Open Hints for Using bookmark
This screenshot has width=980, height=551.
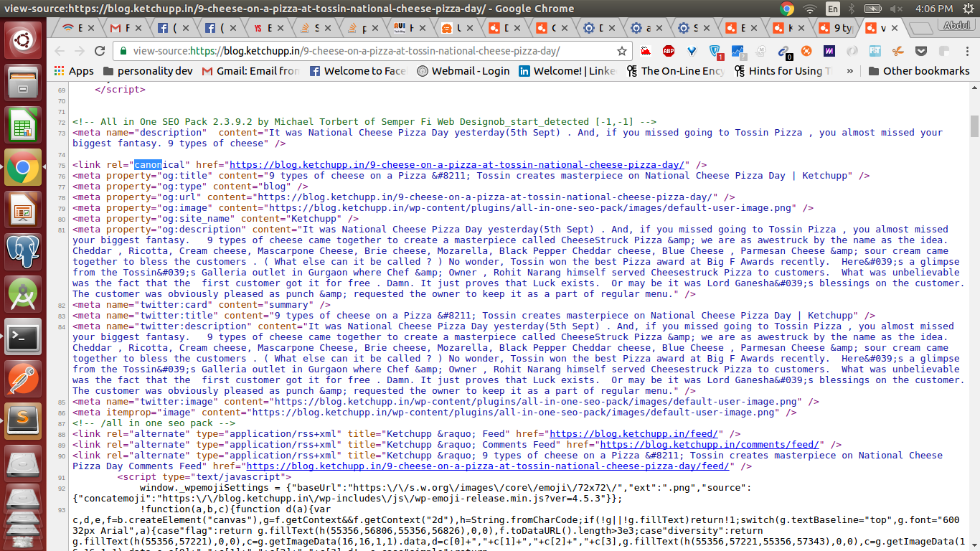(x=783, y=71)
